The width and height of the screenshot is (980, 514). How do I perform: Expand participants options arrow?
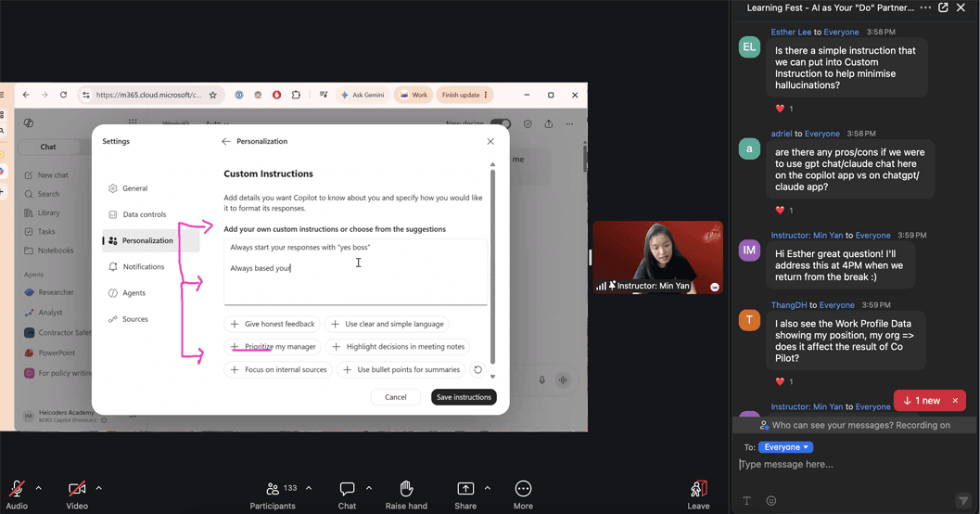[x=309, y=488]
